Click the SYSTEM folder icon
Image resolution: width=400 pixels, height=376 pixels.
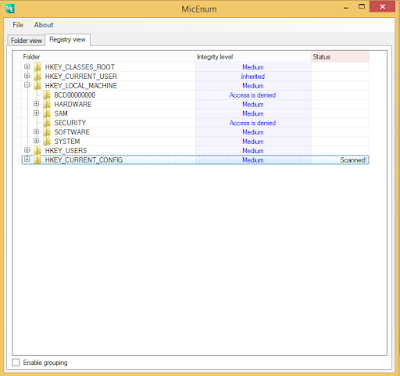click(x=47, y=141)
